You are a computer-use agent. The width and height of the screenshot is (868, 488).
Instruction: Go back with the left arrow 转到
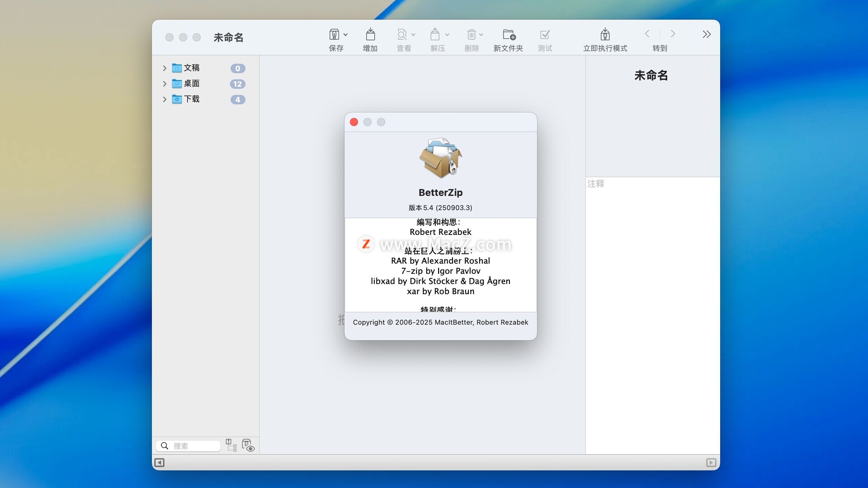pos(647,34)
